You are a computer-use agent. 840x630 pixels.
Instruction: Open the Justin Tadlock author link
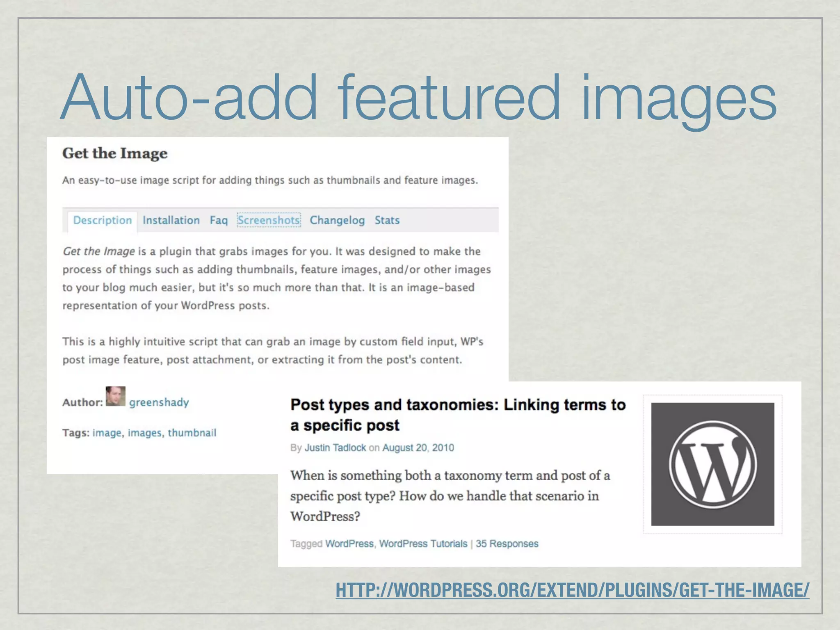[335, 447]
